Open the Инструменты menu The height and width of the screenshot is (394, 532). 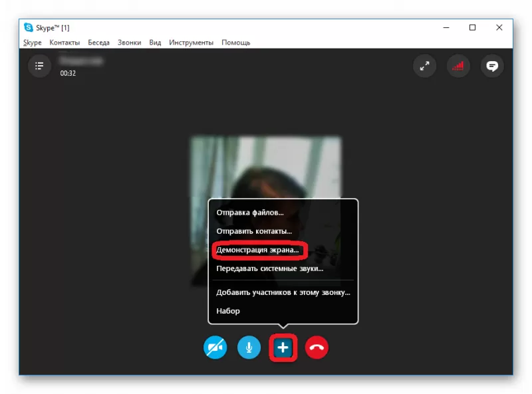(x=191, y=43)
